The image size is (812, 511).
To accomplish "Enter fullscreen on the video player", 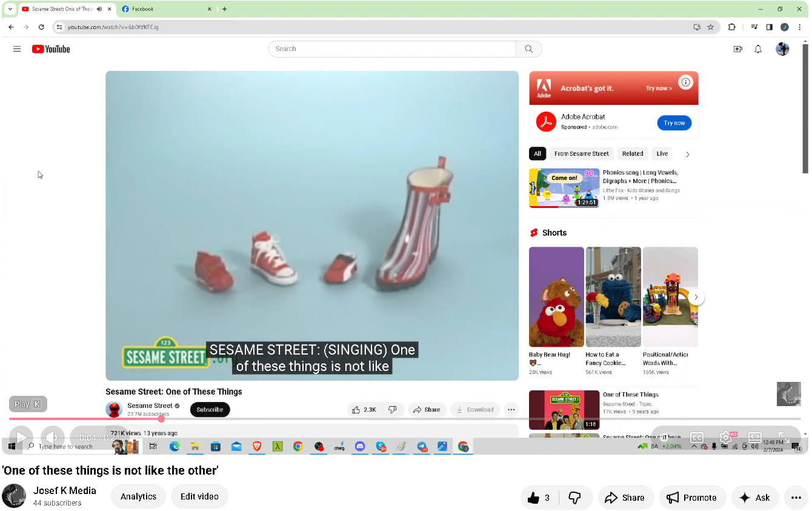I will click(783, 437).
